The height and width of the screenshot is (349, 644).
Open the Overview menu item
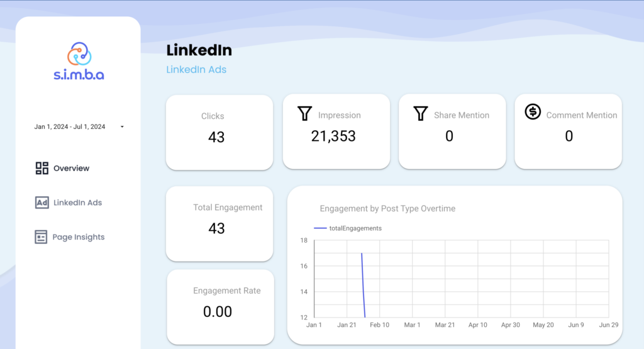pos(71,169)
